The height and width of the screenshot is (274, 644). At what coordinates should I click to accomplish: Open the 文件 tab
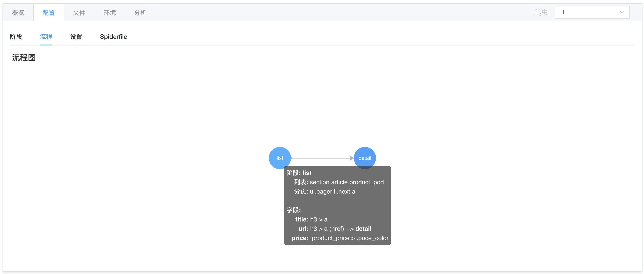pos(79,12)
